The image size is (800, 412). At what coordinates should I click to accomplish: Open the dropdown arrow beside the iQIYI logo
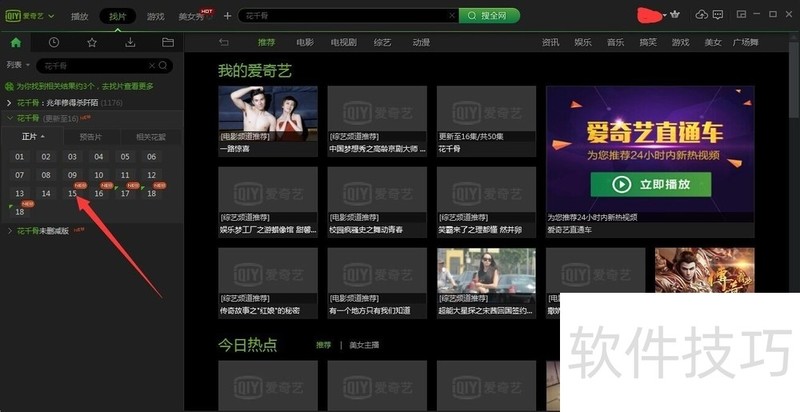[51, 16]
